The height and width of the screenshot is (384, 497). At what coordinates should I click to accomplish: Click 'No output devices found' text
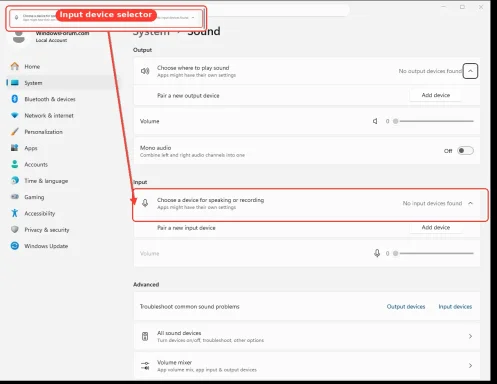coord(430,71)
